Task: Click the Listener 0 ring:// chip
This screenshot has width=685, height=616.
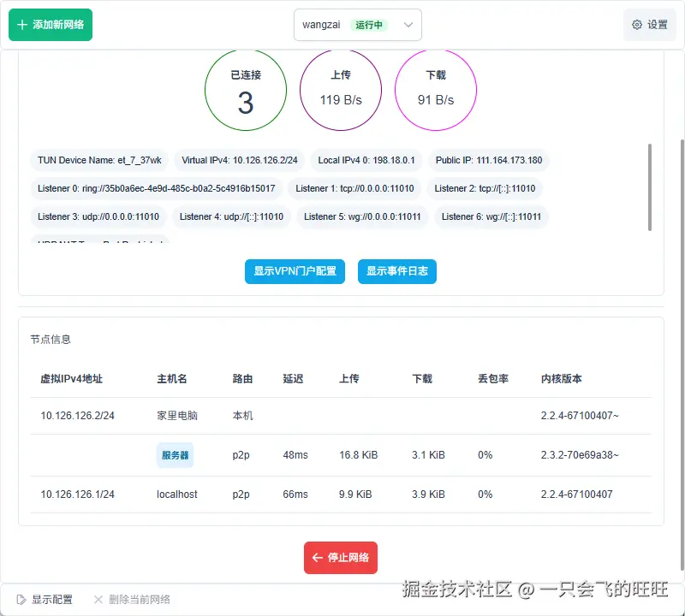Action: point(157,188)
